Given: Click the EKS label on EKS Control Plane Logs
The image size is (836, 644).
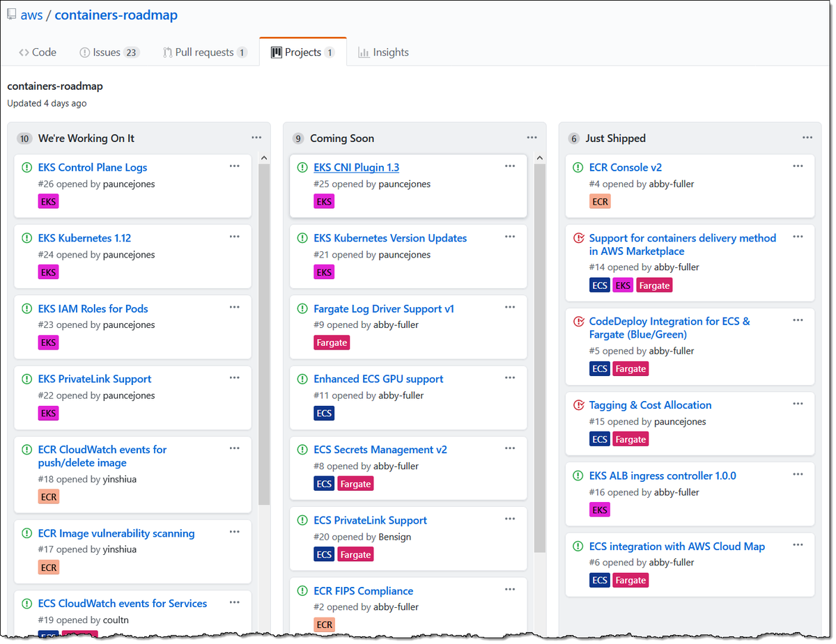Looking at the screenshot, I should pyautogui.click(x=48, y=201).
